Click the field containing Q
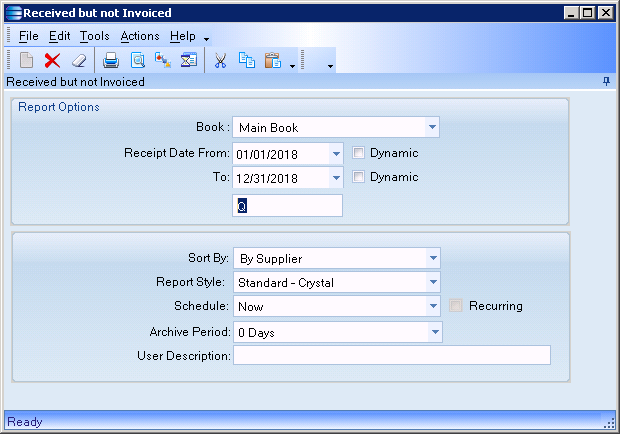Viewport: 620px width, 434px height. 287,206
